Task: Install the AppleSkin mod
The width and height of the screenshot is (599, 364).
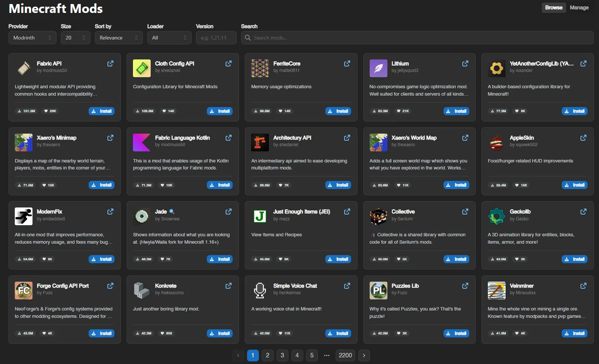Action: [x=575, y=185]
